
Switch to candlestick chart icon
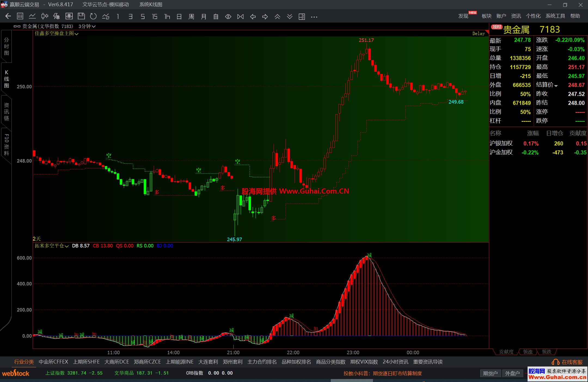click(x=45, y=17)
